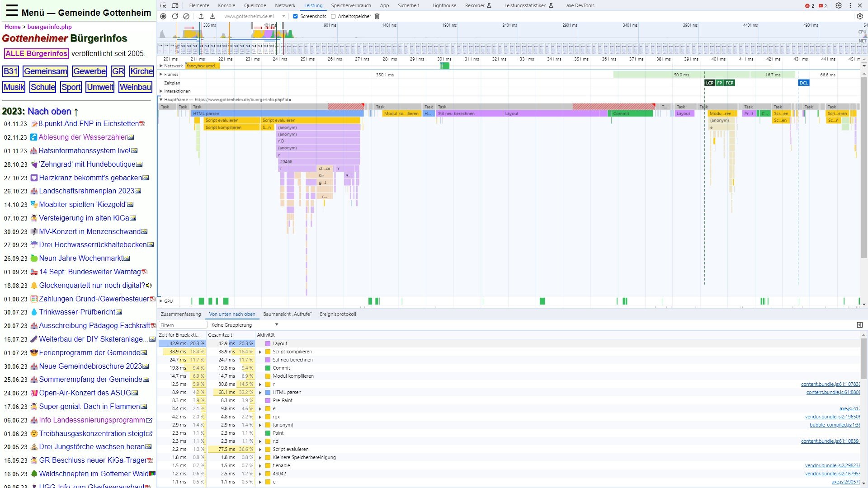This screenshot has width=868, height=488.
Task: Click the ALLE Bürgerinfos link
Action: 36,53
